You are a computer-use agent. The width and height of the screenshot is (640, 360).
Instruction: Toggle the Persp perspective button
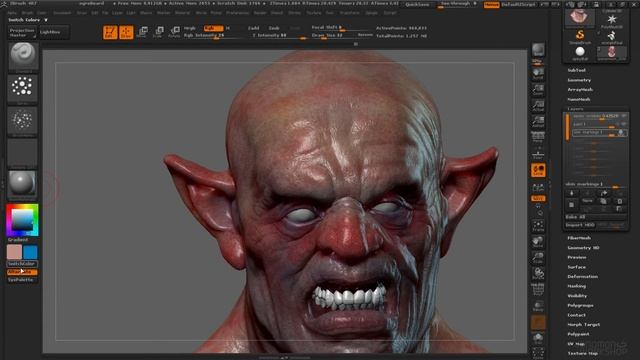[538, 137]
